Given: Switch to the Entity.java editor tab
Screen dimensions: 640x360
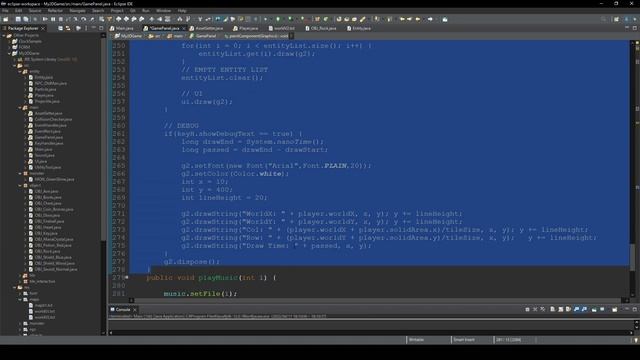Looking at the screenshot, I should click(359, 28).
